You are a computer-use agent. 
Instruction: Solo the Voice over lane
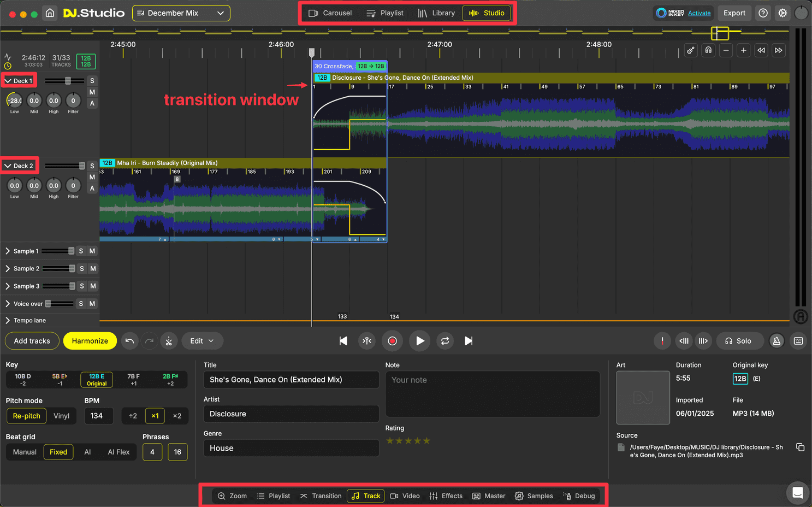[81, 304]
